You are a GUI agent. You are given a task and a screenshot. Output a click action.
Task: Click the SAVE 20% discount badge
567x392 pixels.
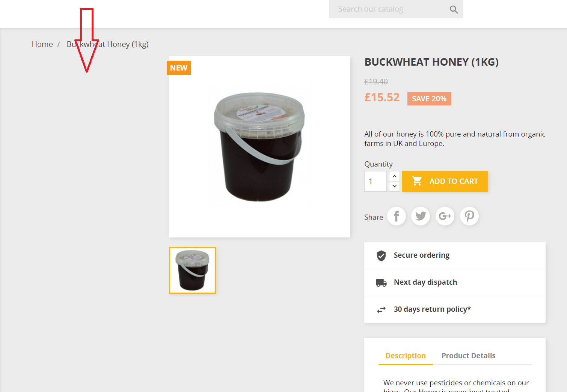(429, 99)
